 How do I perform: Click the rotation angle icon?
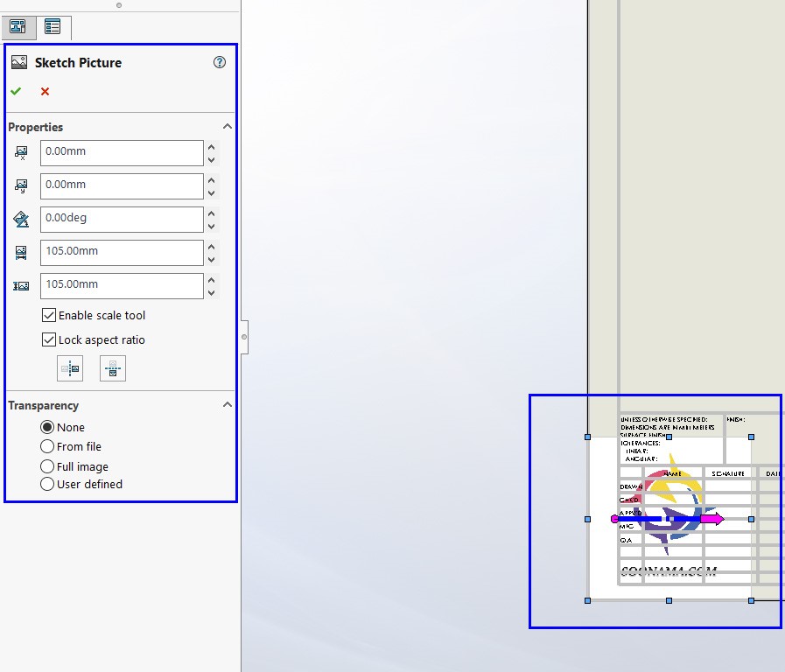[21, 219]
